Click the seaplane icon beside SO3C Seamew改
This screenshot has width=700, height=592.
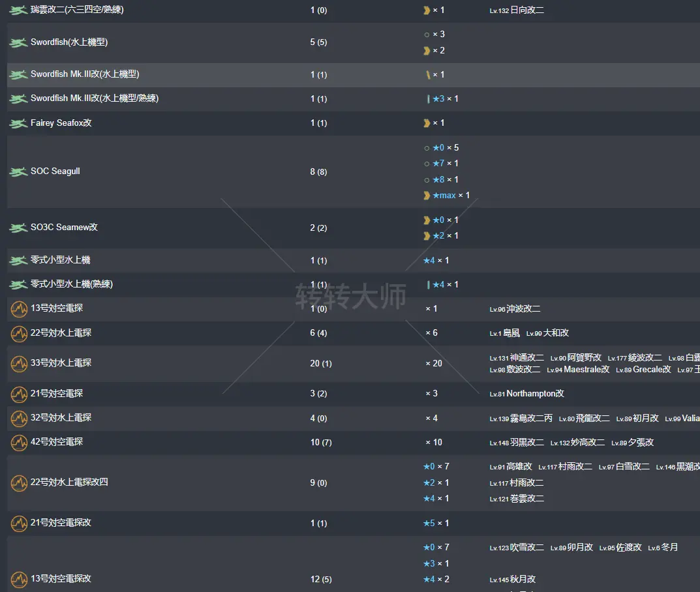[18, 228]
